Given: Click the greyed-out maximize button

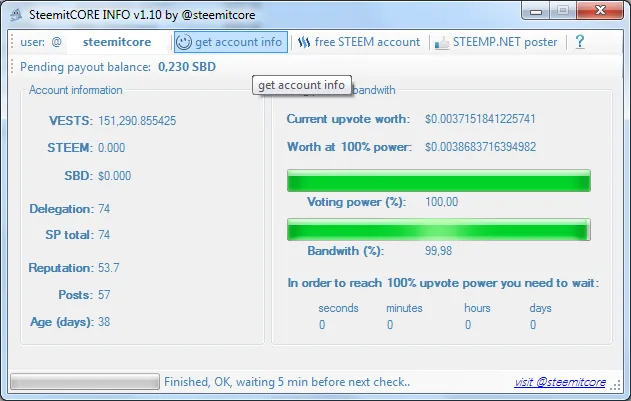Looking at the screenshot, I should [563, 11].
